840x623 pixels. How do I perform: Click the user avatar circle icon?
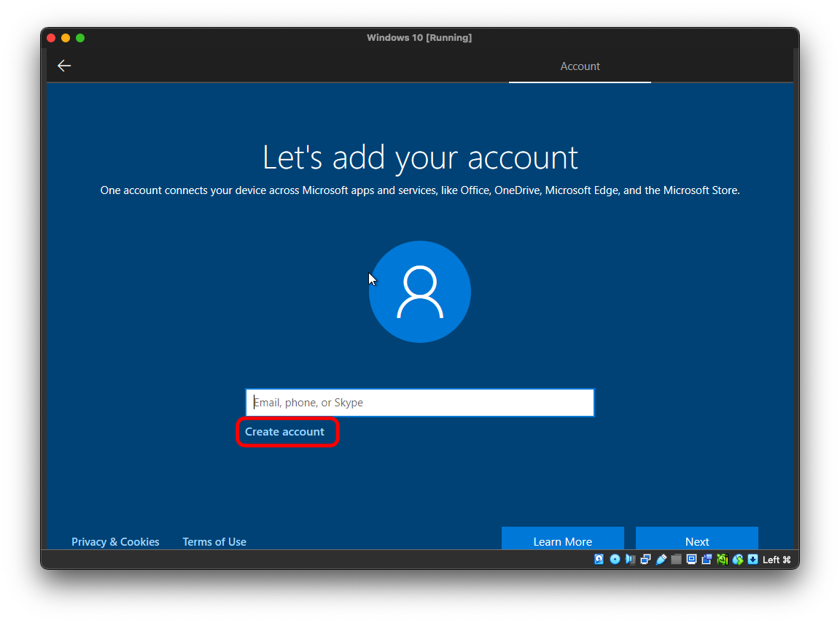click(419, 292)
